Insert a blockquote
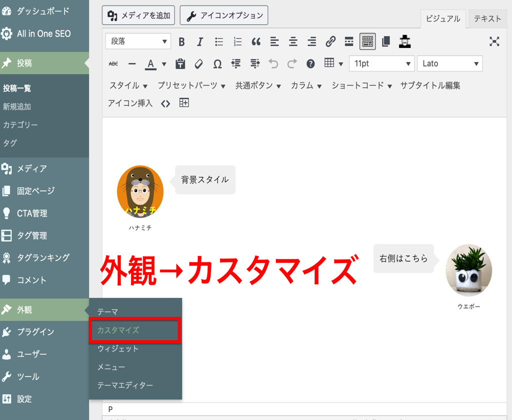This screenshot has height=420, width=512. (x=256, y=42)
